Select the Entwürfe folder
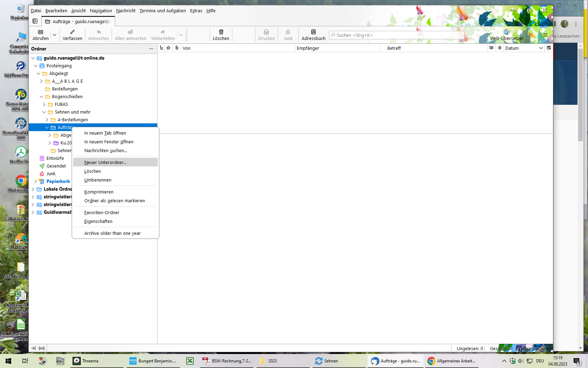 (x=55, y=158)
